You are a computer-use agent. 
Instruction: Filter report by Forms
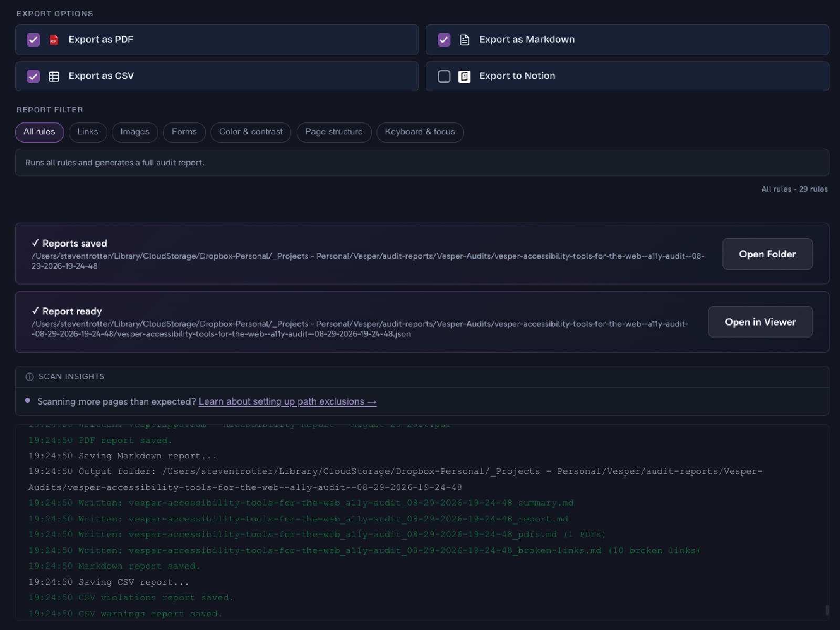tap(184, 132)
